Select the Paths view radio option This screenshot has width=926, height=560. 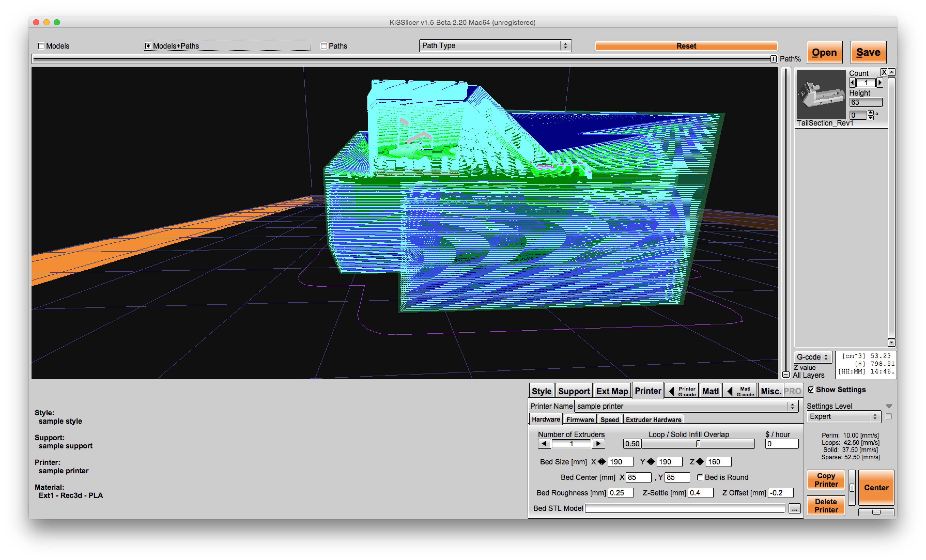pyautogui.click(x=324, y=46)
